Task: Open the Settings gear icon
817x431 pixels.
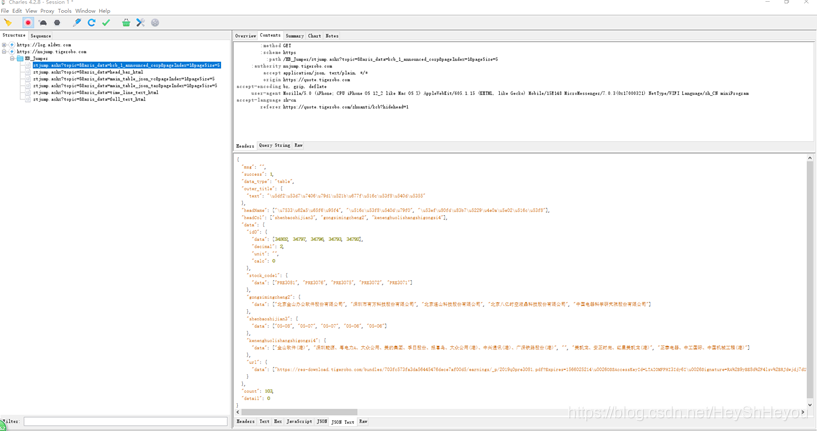Action: [155, 22]
